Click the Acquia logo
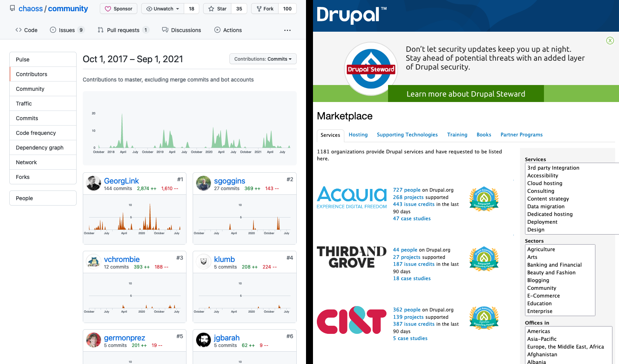619x364 pixels. point(352,195)
